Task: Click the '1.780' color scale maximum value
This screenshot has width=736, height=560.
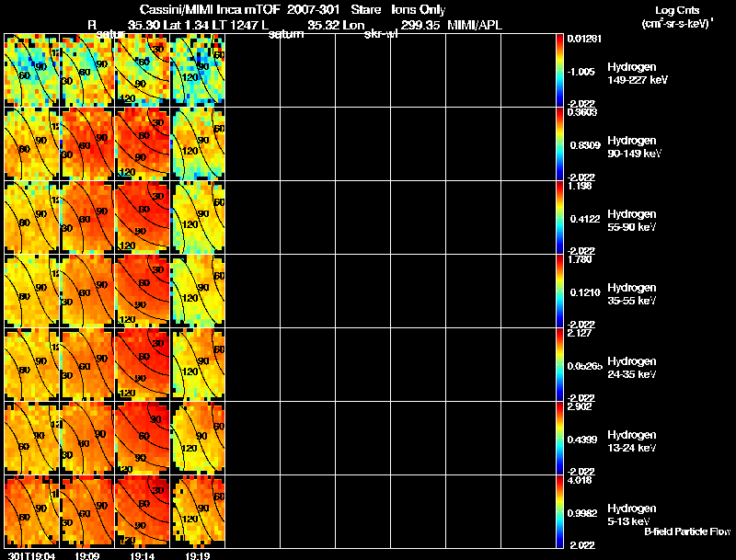Action: point(580,259)
